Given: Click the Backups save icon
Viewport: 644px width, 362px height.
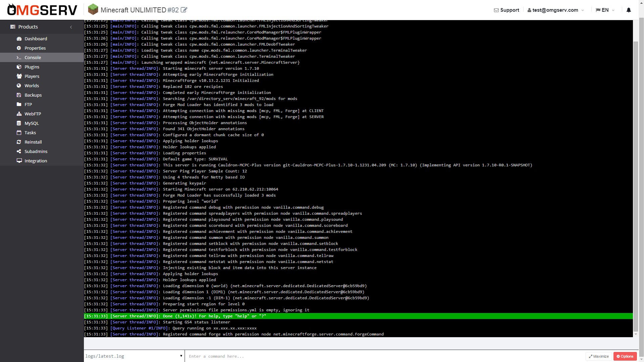Looking at the screenshot, I should click(19, 95).
